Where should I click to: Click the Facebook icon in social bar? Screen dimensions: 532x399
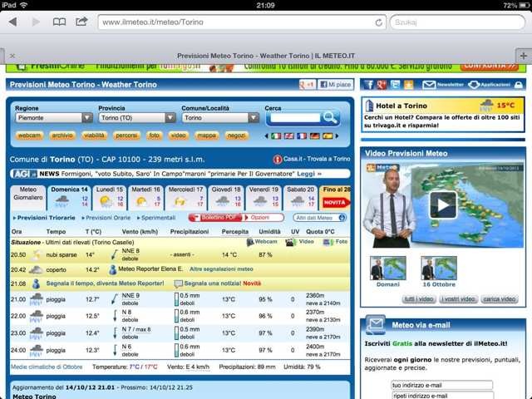point(368,85)
